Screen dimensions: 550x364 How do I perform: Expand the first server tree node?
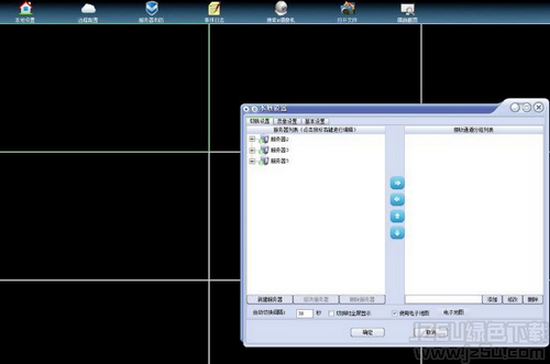pos(252,139)
